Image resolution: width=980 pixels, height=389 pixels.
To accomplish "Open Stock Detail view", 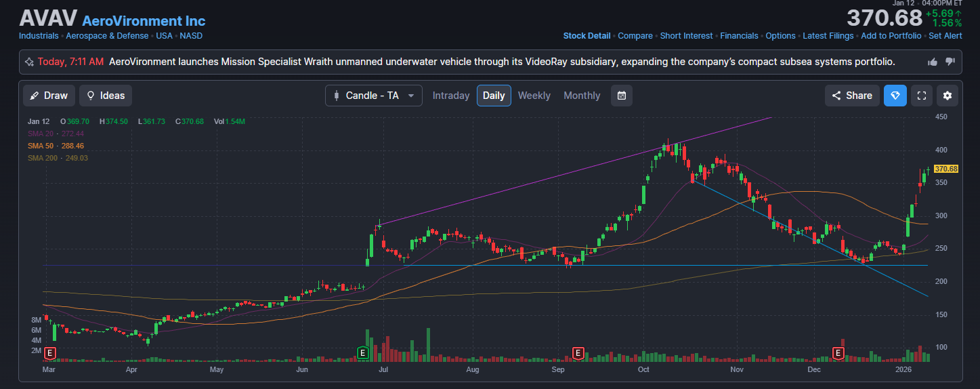I will coord(587,36).
